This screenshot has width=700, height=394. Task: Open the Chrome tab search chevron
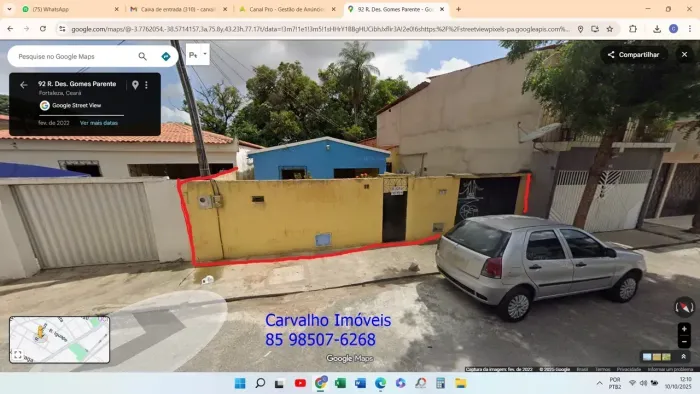coord(9,9)
